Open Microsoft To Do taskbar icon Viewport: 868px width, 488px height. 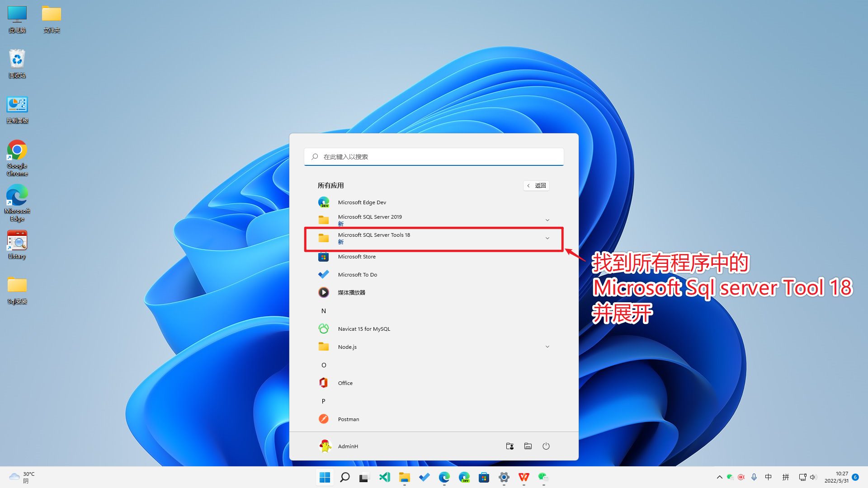click(x=425, y=477)
